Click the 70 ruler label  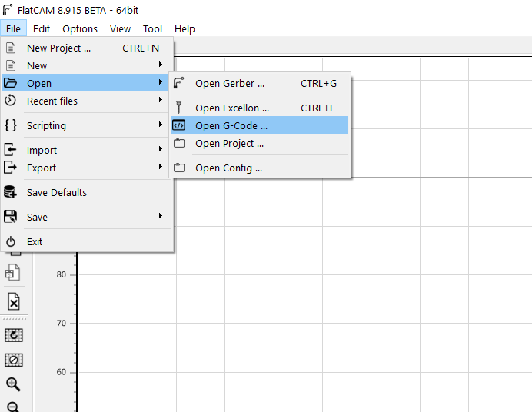coord(62,323)
